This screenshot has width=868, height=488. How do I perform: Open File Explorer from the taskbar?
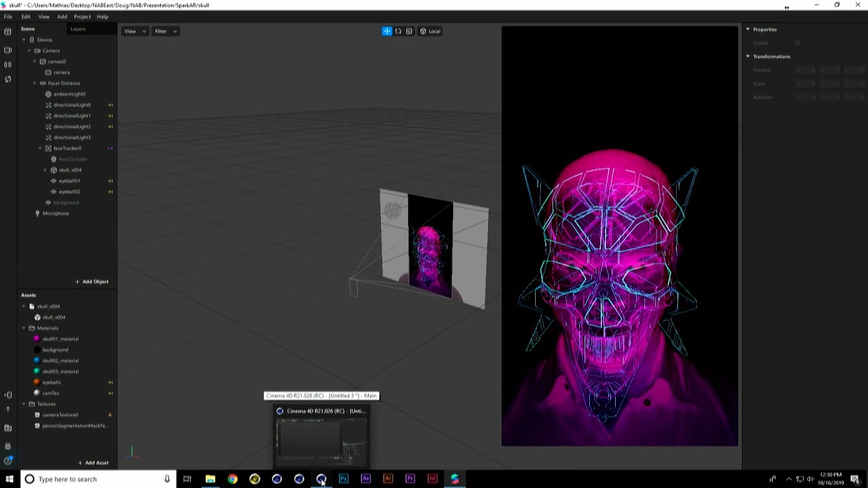[x=210, y=479]
